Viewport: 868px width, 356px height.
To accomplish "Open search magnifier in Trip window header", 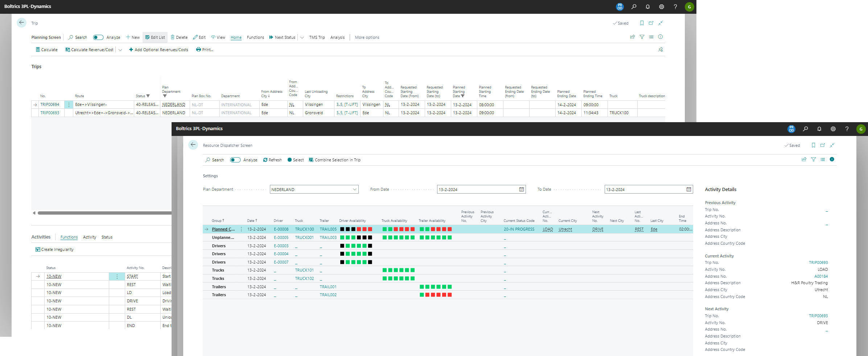I will pos(634,7).
